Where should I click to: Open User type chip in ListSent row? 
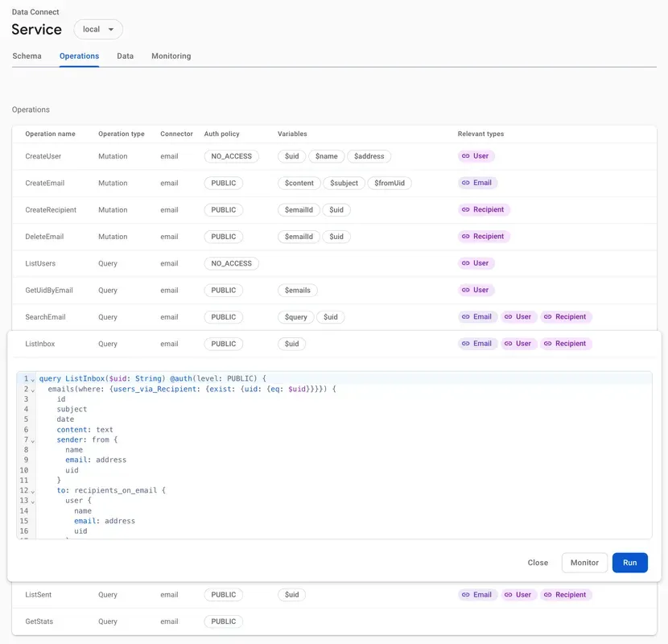(x=518, y=595)
